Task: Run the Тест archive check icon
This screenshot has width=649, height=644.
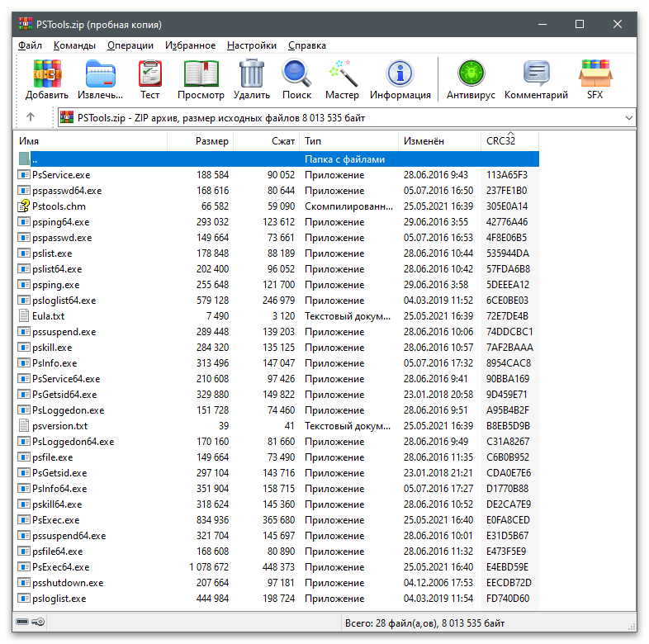Action: point(149,73)
